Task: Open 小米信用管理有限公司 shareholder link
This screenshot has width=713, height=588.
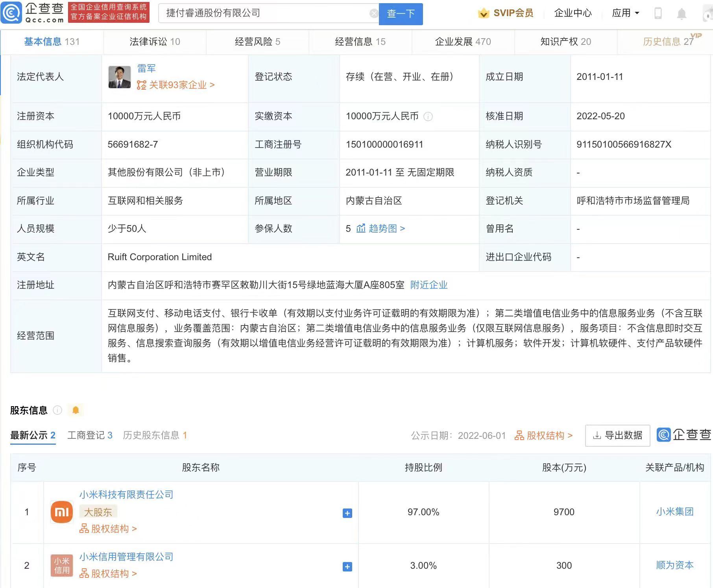Action: point(126,557)
